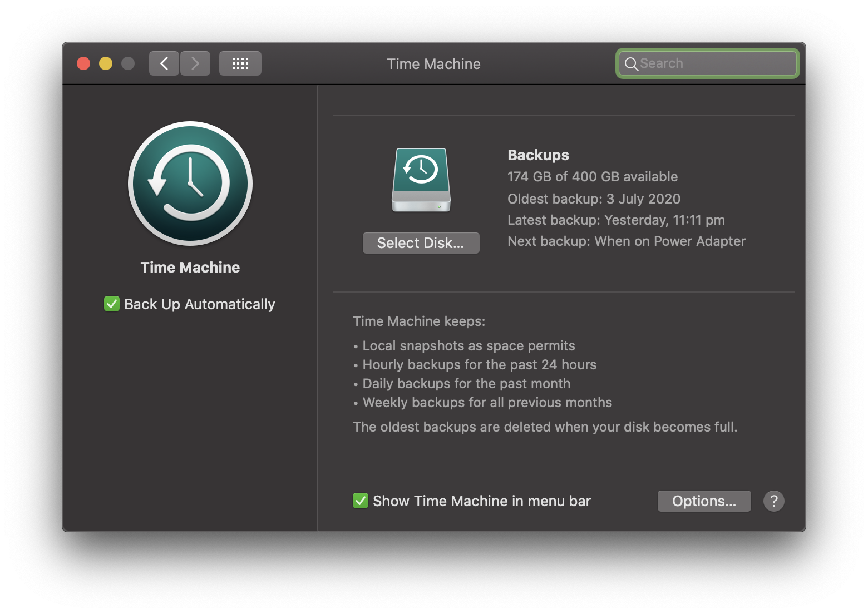Click the 'oldest backups are deleted' note
This screenshot has height=614, width=868.
[x=545, y=427]
